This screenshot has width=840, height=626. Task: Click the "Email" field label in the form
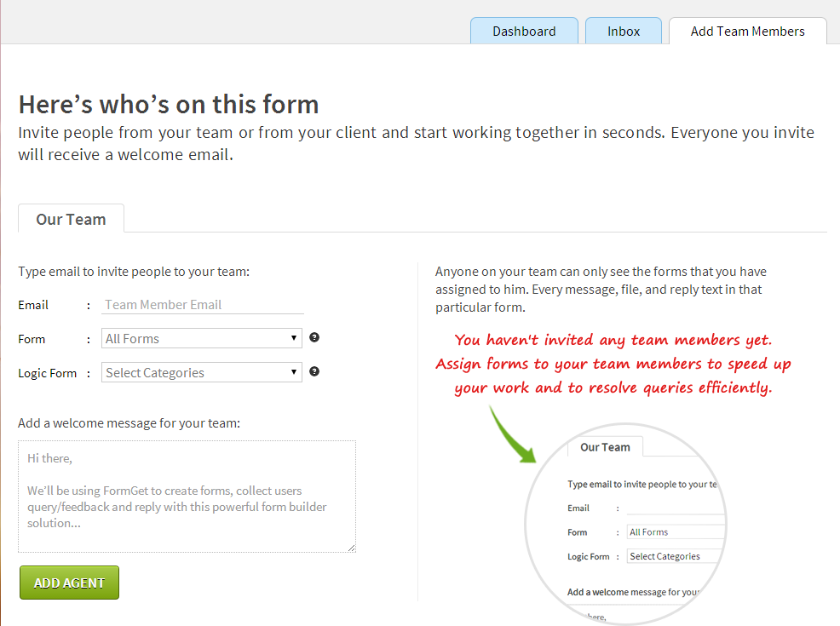33,305
